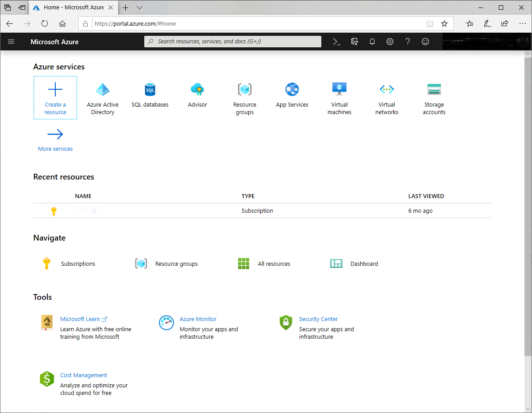Click the key icon in the Subscription row

[54, 211]
